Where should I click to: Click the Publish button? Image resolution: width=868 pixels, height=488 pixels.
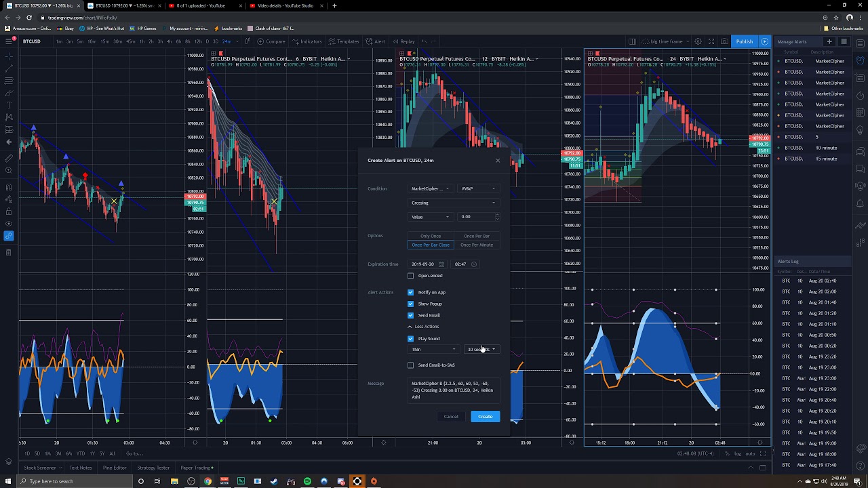[744, 41]
